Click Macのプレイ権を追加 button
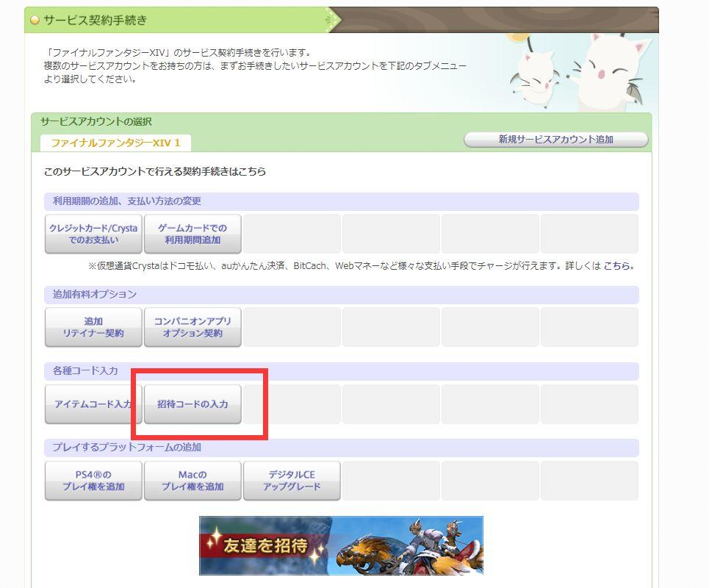709x588 pixels. coord(192,481)
